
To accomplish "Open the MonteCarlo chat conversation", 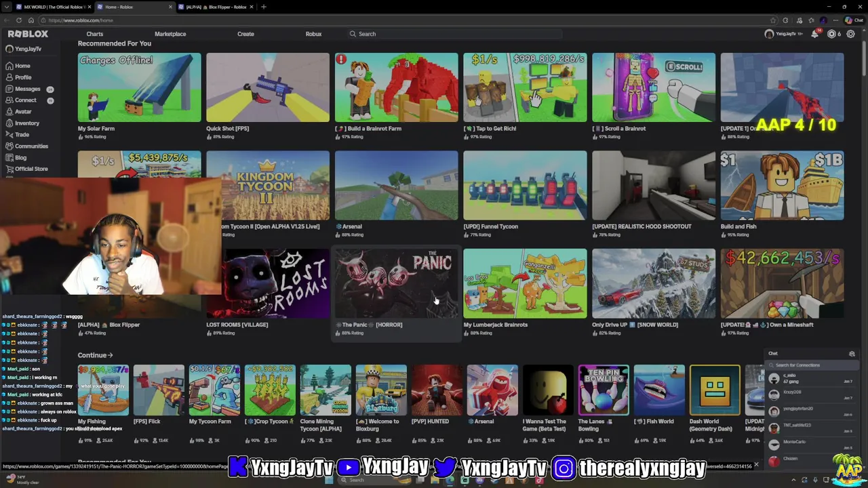I will tap(812, 445).
